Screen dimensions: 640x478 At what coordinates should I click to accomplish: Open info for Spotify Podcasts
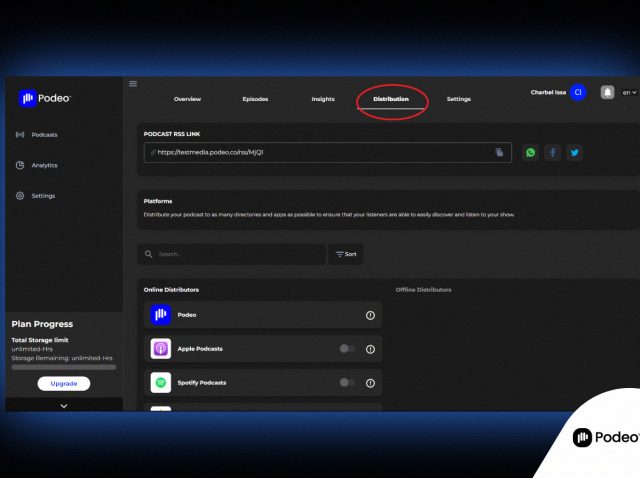point(370,383)
